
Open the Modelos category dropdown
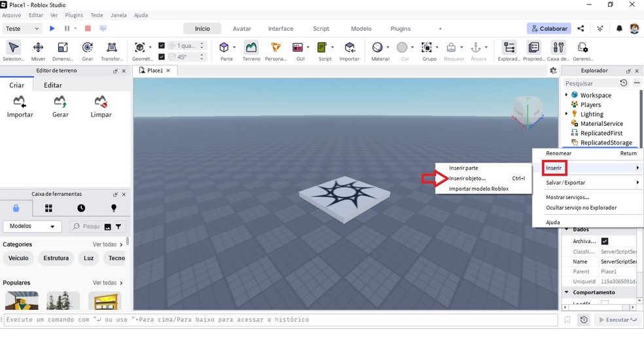coord(33,226)
